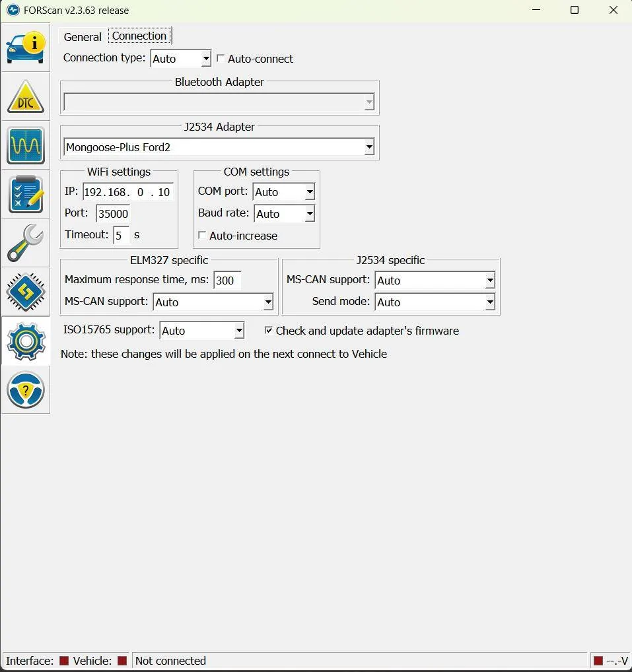
Task: Open the Baud rate dropdown
Action: 283,214
